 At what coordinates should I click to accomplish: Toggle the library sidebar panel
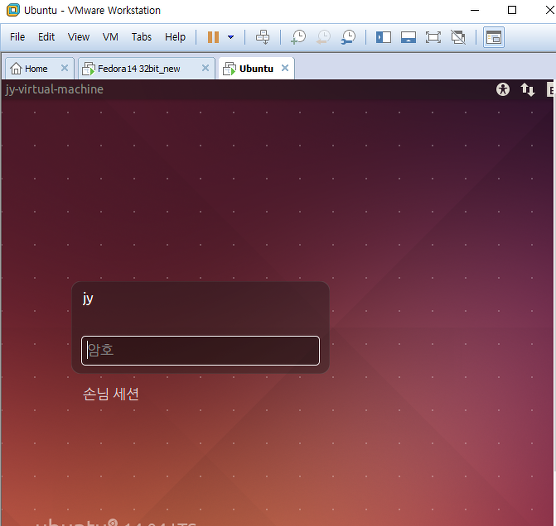click(383, 37)
